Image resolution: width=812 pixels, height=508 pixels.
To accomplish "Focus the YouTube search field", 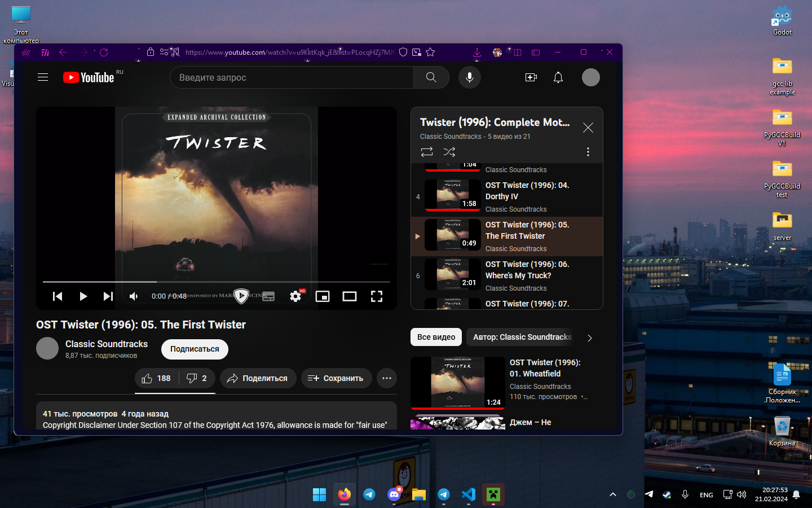I will click(292, 77).
